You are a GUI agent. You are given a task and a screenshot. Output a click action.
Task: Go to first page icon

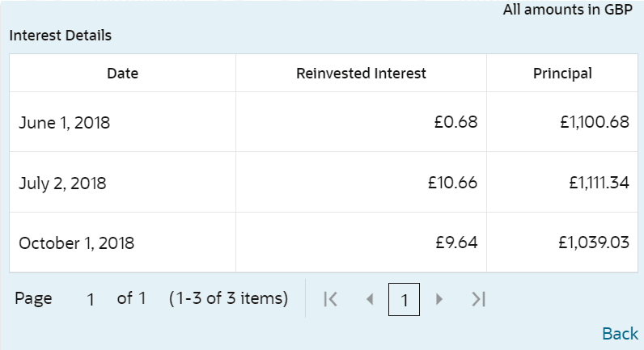330,299
